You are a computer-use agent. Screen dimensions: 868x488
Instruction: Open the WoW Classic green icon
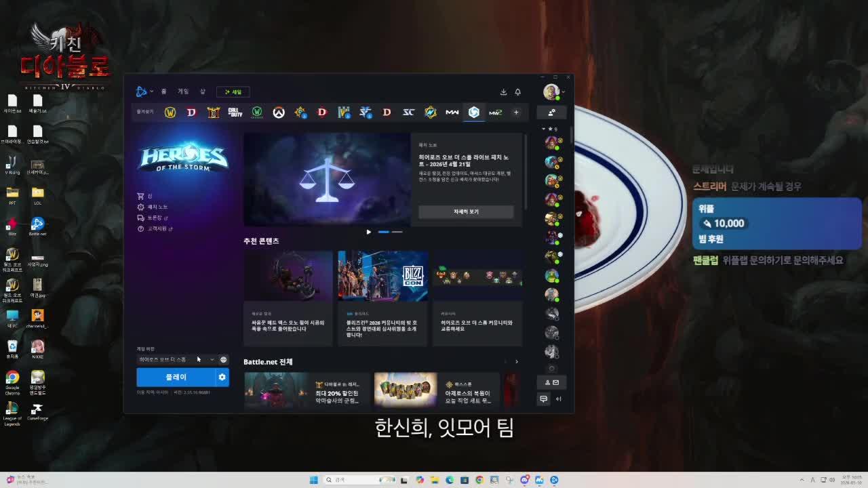click(x=257, y=113)
